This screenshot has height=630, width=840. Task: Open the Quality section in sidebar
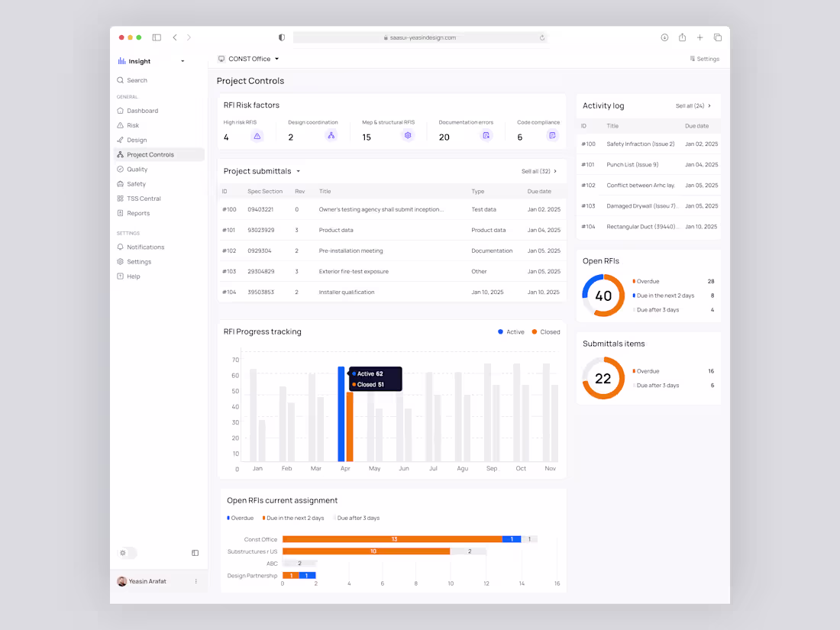(x=136, y=169)
